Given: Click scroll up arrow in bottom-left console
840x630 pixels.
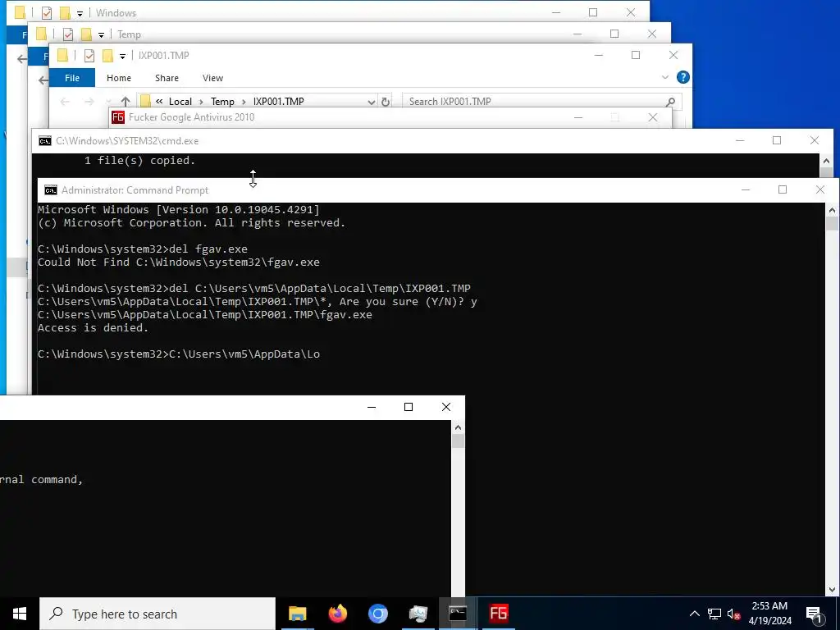Looking at the screenshot, I should click(x=458, y=427).
